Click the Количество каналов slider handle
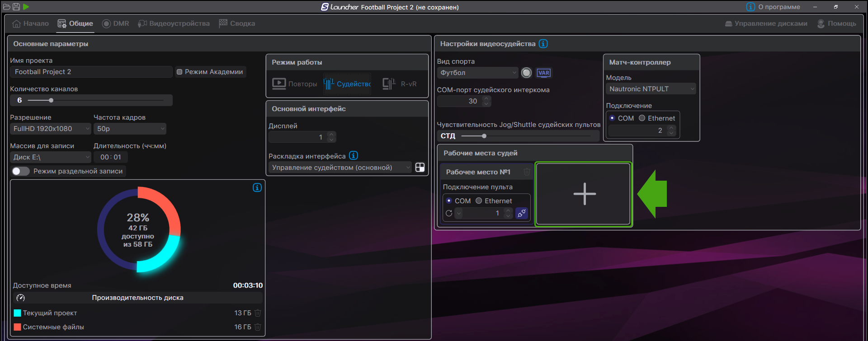 coord(51,100)
